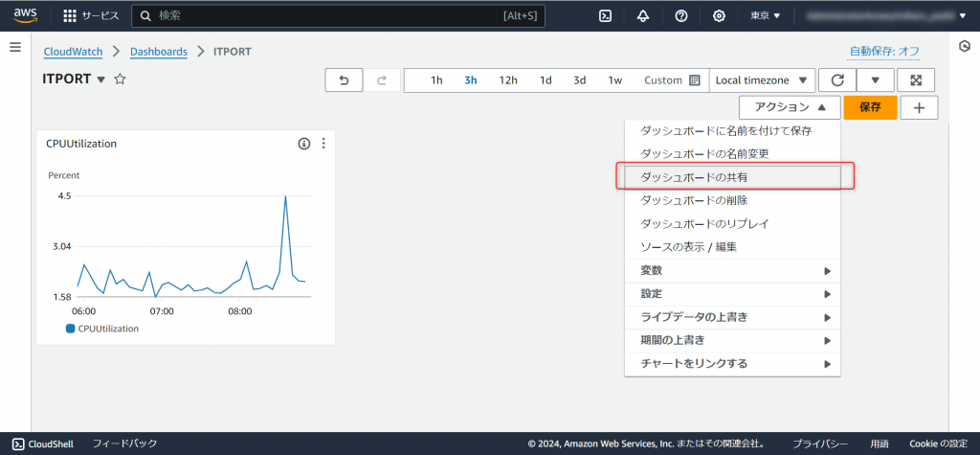Show CPUUtilization widget info icon
Image resolution: width=980 pixels, height=455 pixels.
pyautogui.click(x=304, y=144)
